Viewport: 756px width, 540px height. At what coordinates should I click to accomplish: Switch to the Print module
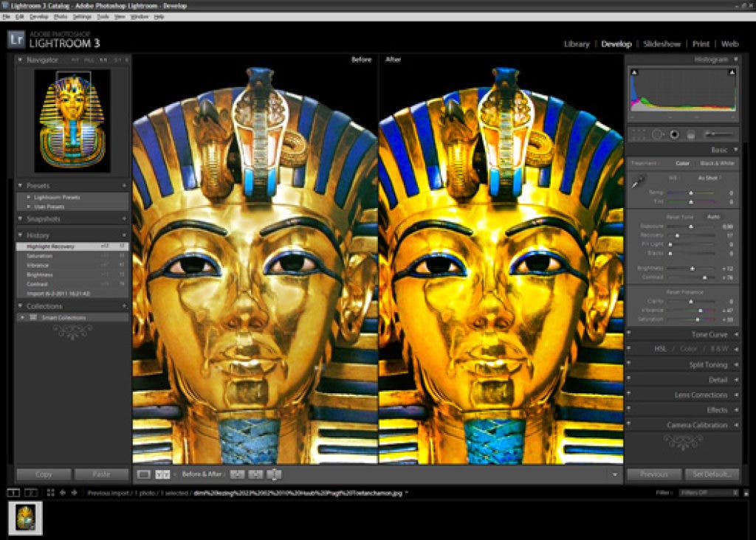coord(701,44)
